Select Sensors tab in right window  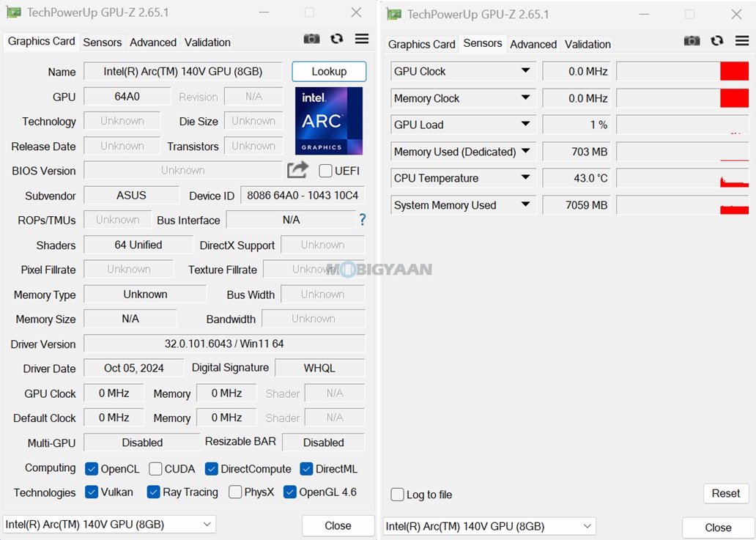click(483, 43)
